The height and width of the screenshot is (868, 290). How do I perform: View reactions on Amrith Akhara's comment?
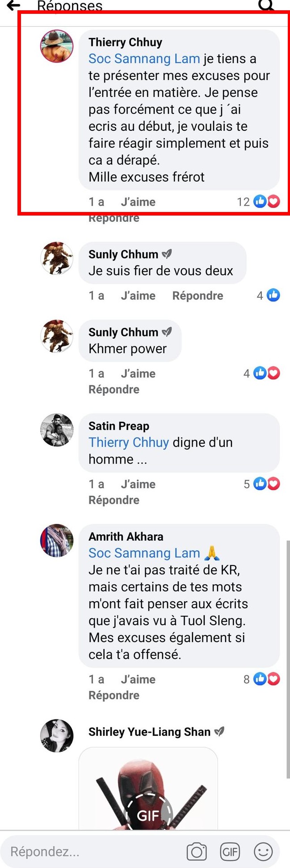pyautogui.click(x=261, y=679)
